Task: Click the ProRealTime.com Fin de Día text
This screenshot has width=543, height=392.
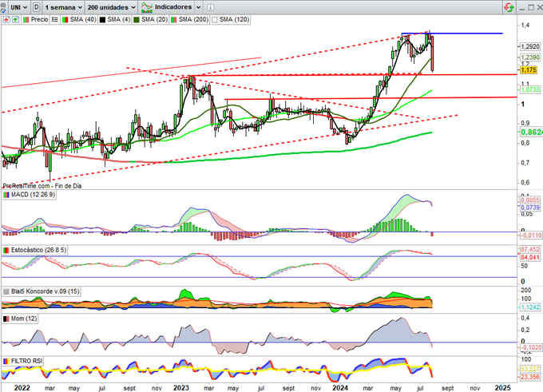Action: 42,186
